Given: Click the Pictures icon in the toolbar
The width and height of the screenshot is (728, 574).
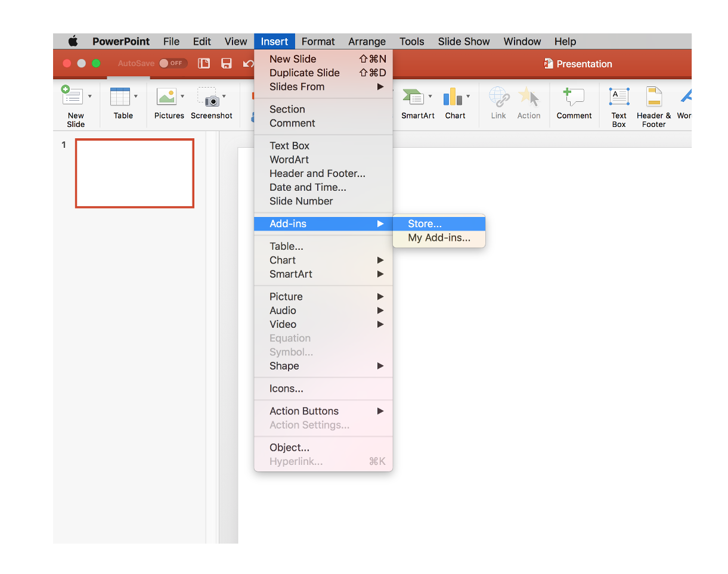Looking at the screenshot, I should click(166, 97).
